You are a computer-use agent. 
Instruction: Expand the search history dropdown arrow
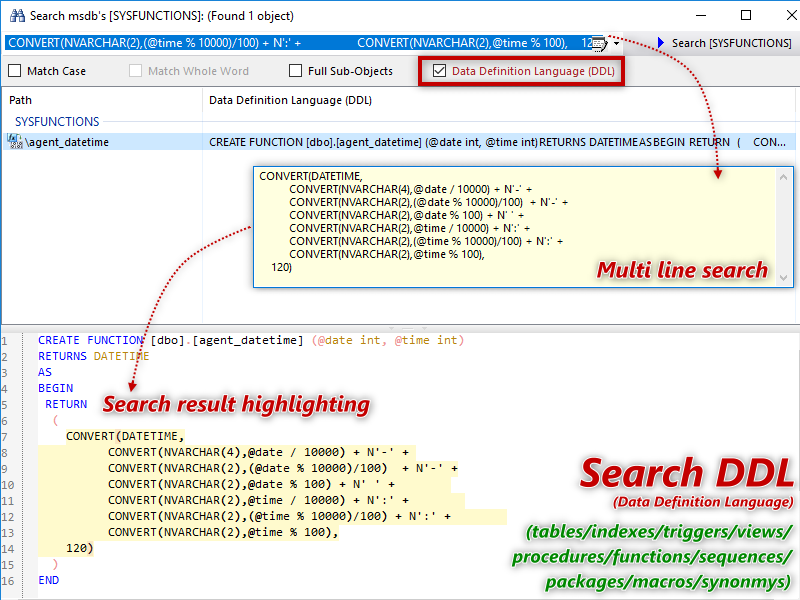pos(617,44)
